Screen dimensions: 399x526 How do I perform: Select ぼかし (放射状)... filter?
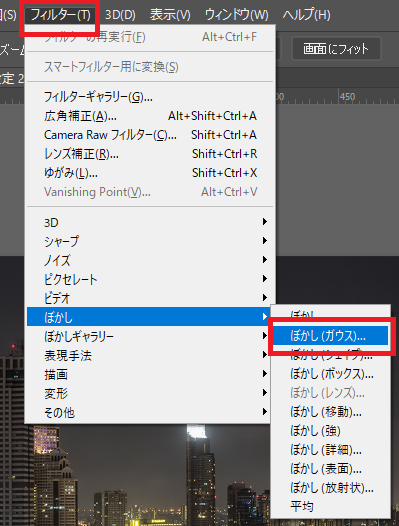(x=330, y=488)
